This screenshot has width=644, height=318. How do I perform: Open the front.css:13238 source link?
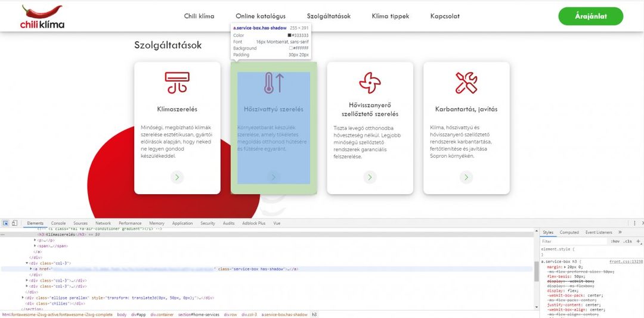click(626, 261)
